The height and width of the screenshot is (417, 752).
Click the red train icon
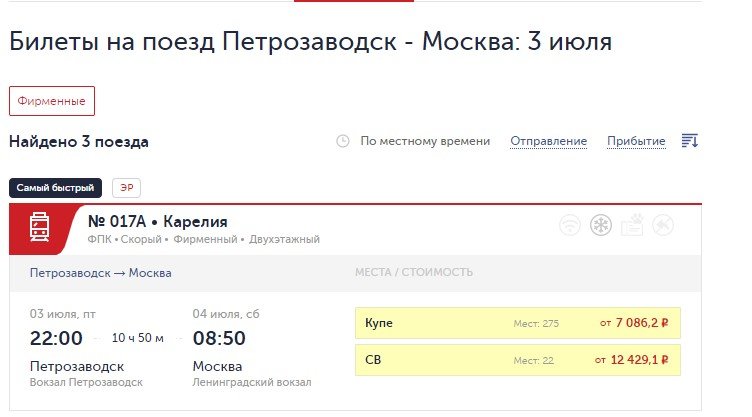click(40, 229)
